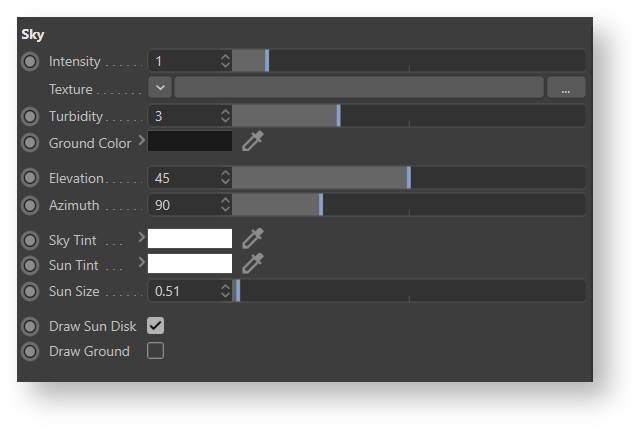Click the Ground Color eyedropper icon
This screenshot has height=430, width=641.
pyautogui.click(x=253, y=142)
